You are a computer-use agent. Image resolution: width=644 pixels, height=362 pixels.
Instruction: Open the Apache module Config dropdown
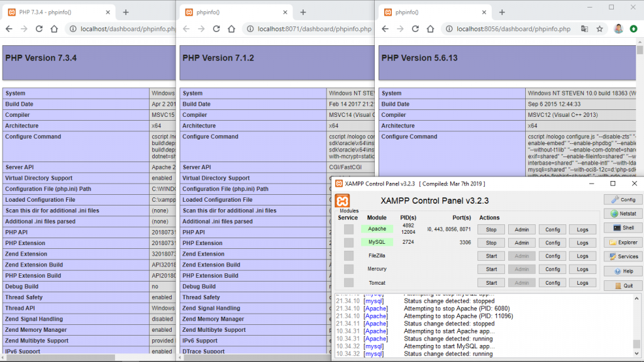point(552,229)
